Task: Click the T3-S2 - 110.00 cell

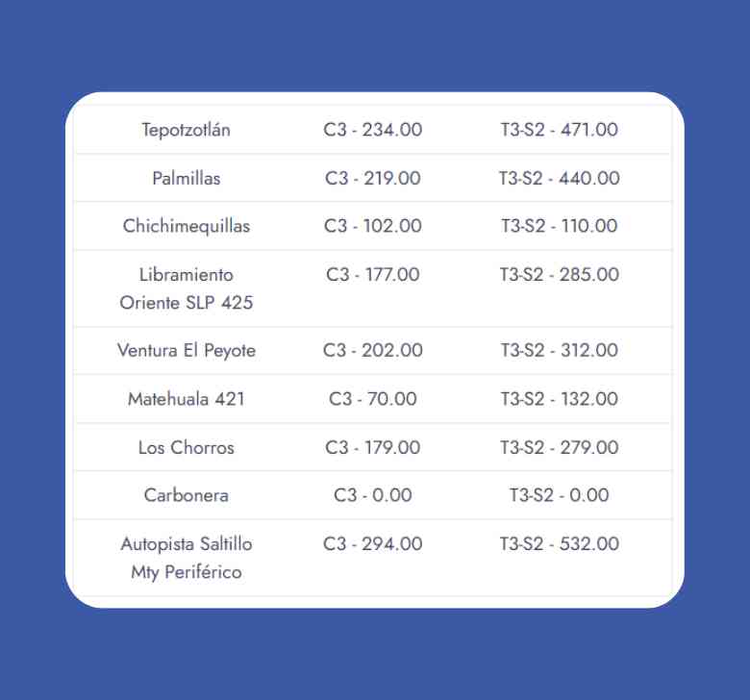Action: click(x=559, y=226)
